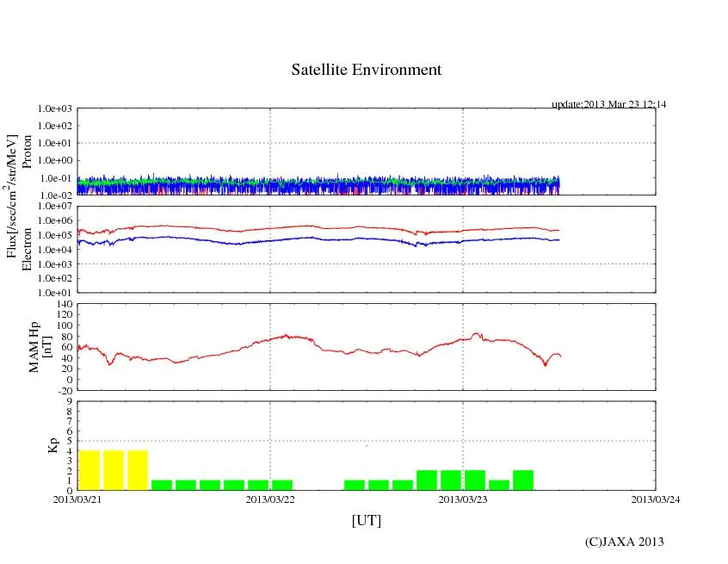
Task: Select the 1.0e-02 tick on Proton axis
Action: click(56, 195)
